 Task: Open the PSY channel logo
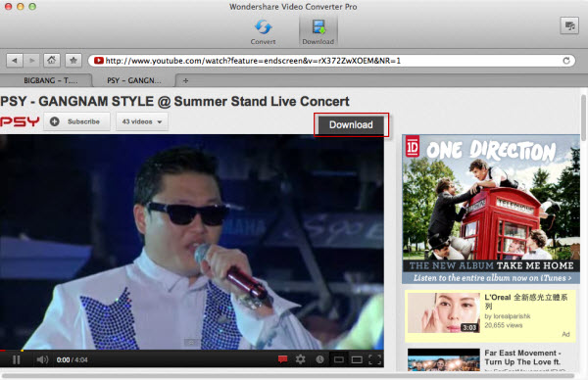20,121
